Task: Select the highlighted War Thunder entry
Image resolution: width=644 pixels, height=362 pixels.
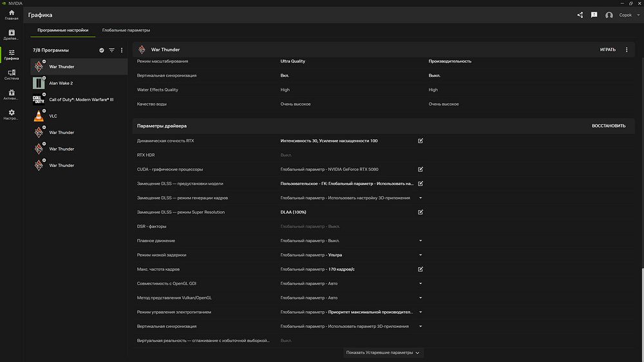Action: (x=79, y=66)
